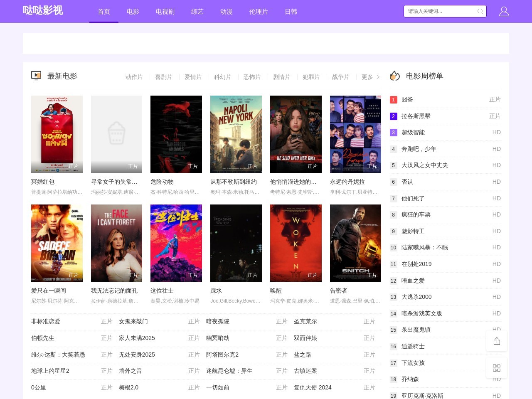The image size is (532, 399).
Task: Click the search magnifier icon
Action: point(480,11)
